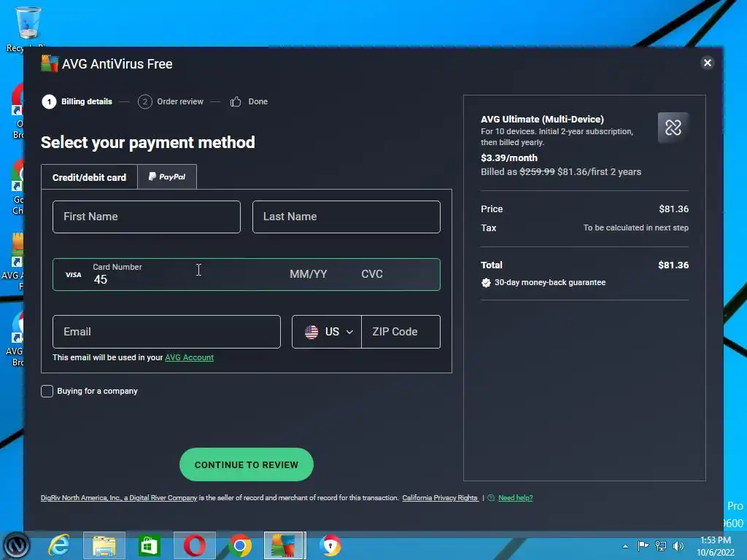Focus the Email input field
Screen dimensions: 747x560
[167, 332]
